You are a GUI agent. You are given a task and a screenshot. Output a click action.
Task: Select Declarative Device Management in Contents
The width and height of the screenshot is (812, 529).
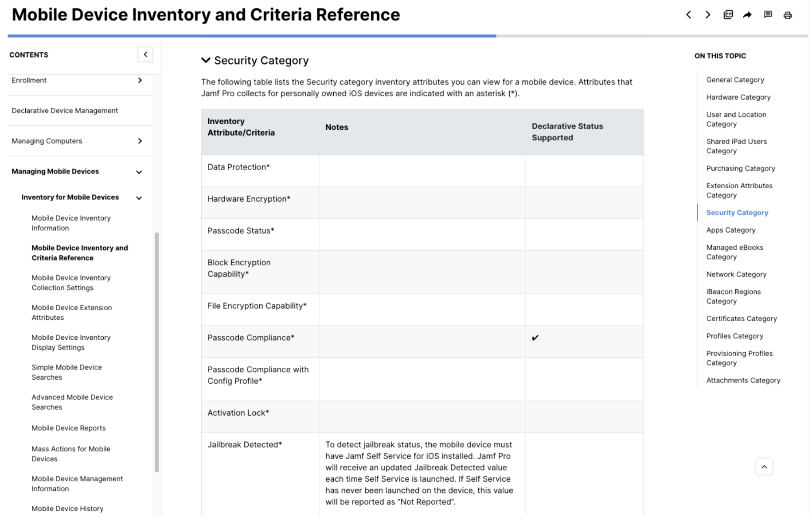(x=65, y=110)
